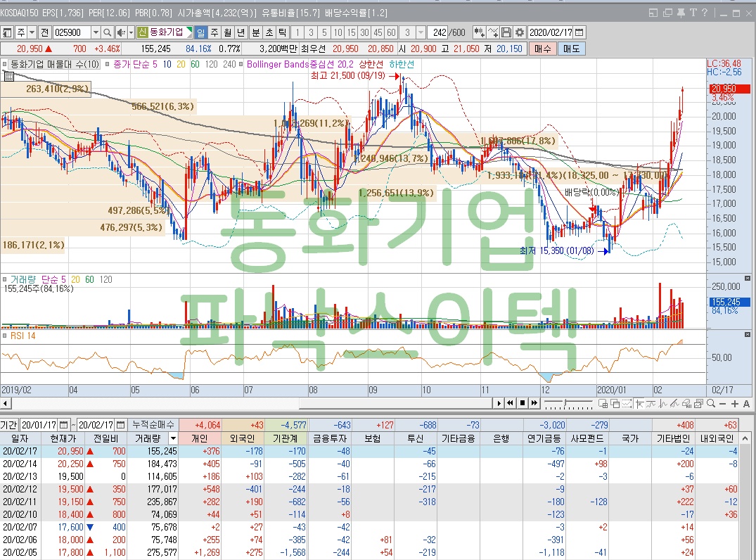Click the stock code field 025900
Screen dimensions: 756x560
point(72,32)
